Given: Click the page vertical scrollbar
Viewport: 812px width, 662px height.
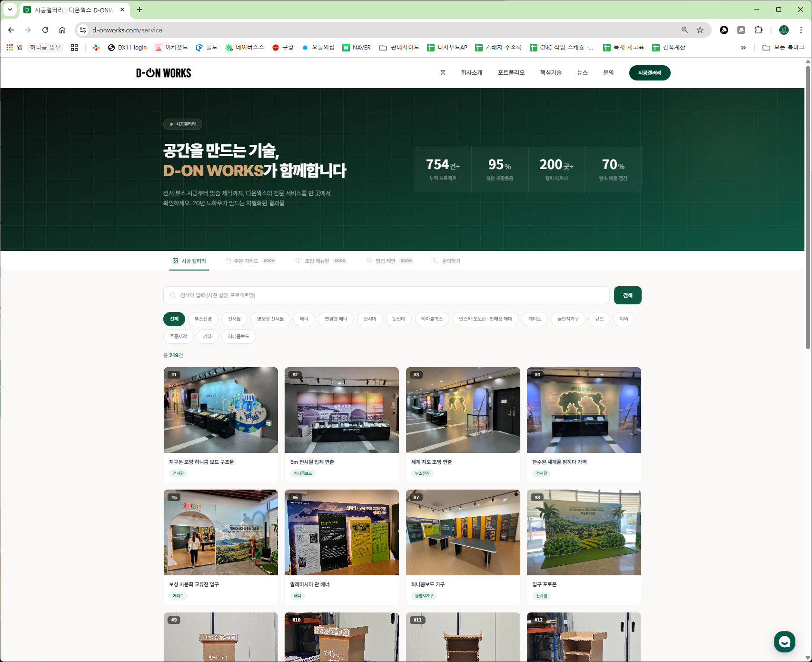Looking at the screenshot, I should (808, 207).
